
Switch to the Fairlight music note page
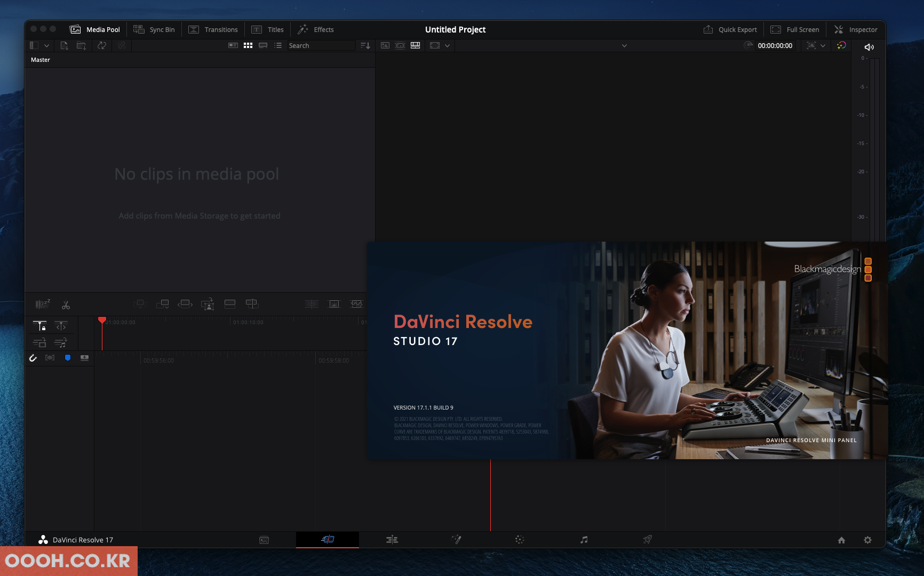click(x=584, y=540)
